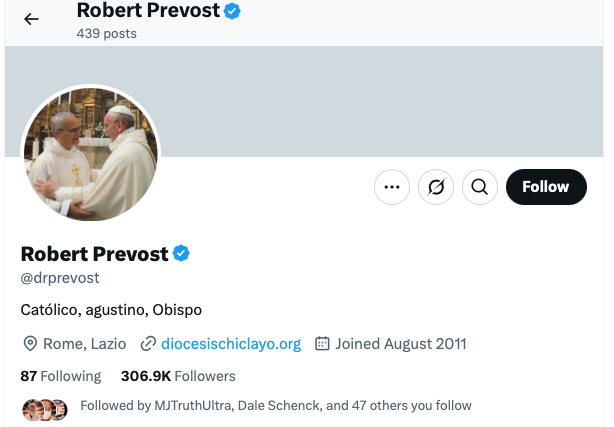Click the calendar icon beside Joined date
This screenshot has height=427, width=614.
322,344
